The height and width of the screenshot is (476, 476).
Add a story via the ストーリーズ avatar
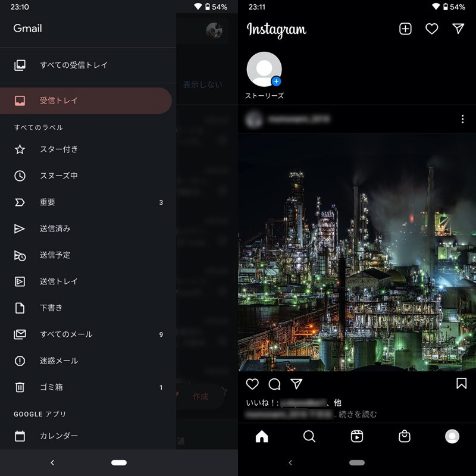coord(264,70)
